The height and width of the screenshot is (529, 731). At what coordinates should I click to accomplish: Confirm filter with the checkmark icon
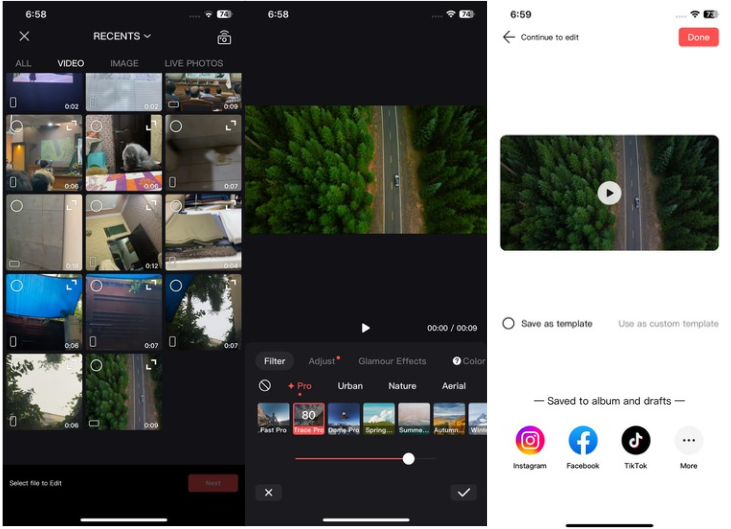point(463,492)
